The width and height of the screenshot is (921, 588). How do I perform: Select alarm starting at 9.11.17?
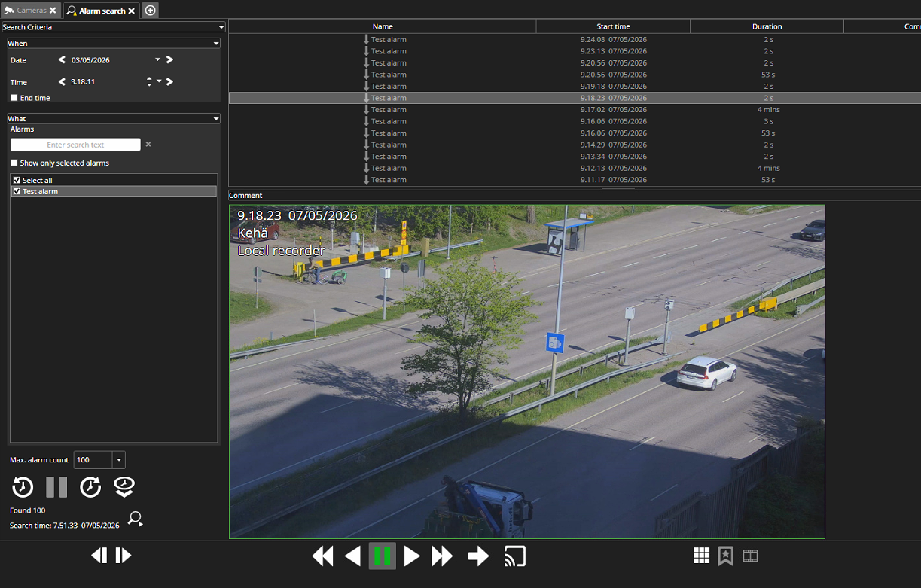(x=575, y=180)
